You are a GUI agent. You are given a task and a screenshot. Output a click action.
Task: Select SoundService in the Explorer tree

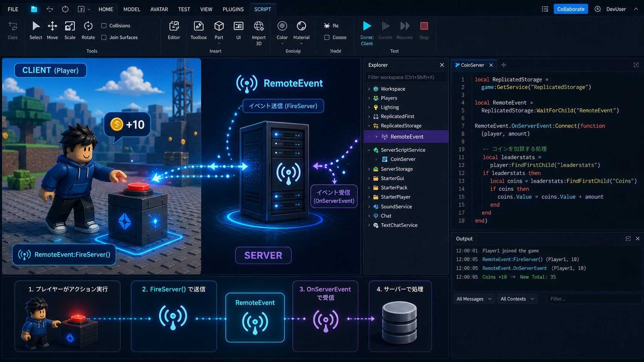coord(396,207)
